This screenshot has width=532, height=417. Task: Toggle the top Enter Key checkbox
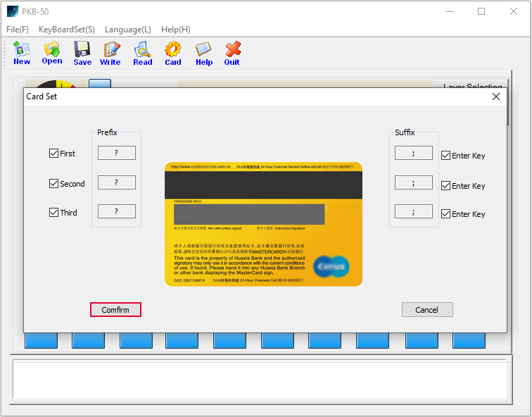445,156
